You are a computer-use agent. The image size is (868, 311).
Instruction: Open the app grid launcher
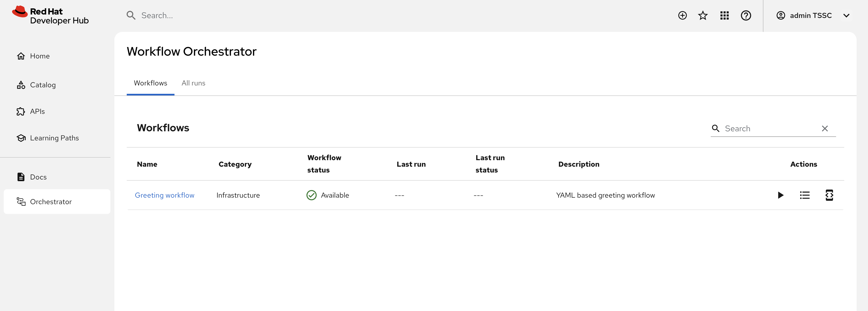[724, 15]
